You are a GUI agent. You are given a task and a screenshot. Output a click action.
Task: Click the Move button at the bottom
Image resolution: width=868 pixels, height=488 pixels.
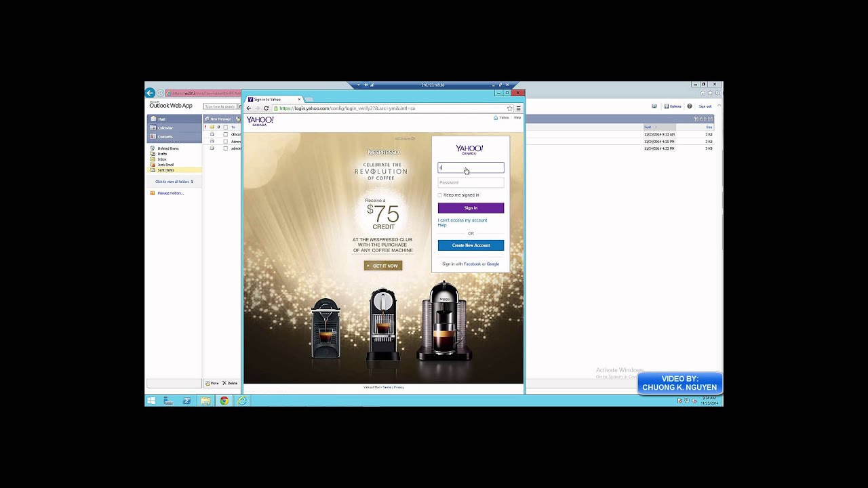[212, 383]
